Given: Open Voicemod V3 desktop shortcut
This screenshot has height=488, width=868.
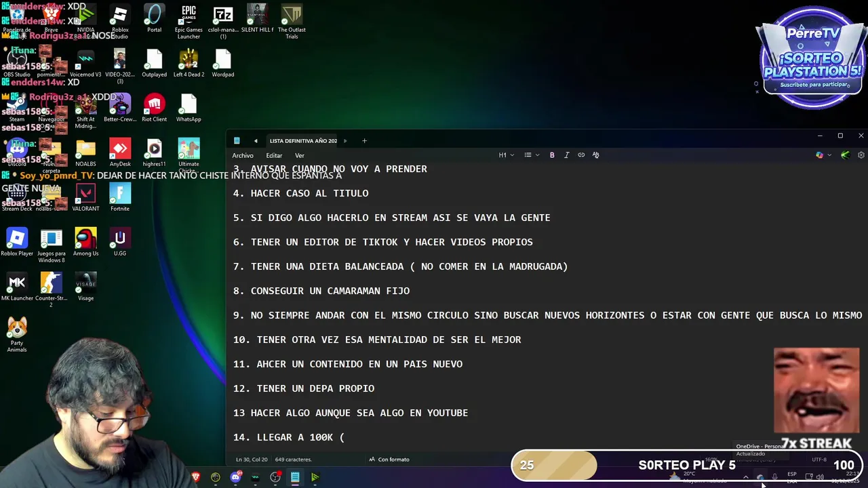Looking at the screenshot, I should (85, 64).
